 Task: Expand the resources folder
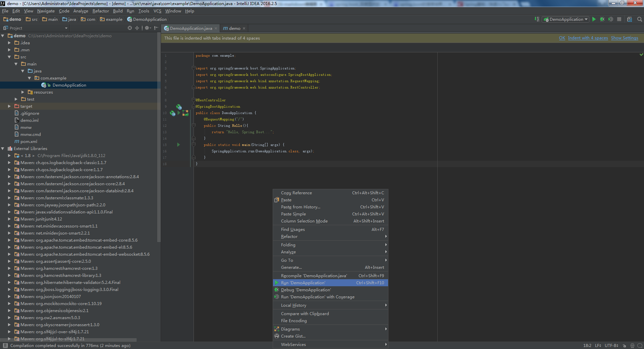[x=23, y=92]
